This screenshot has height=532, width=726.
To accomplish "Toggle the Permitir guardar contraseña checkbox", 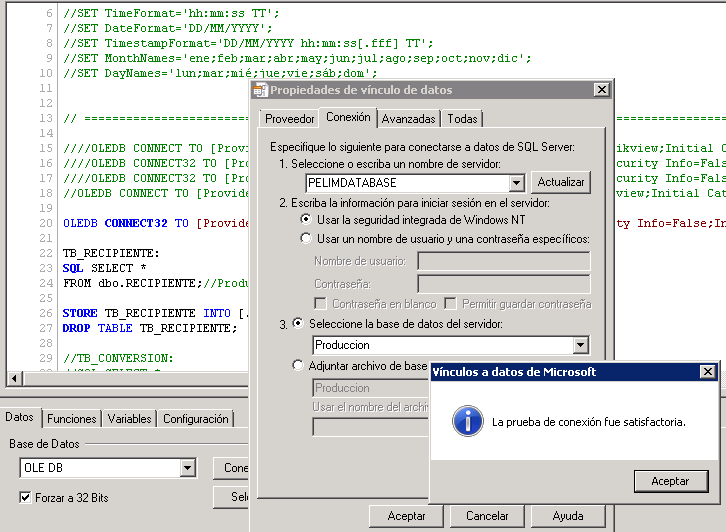I will (450, 304).
